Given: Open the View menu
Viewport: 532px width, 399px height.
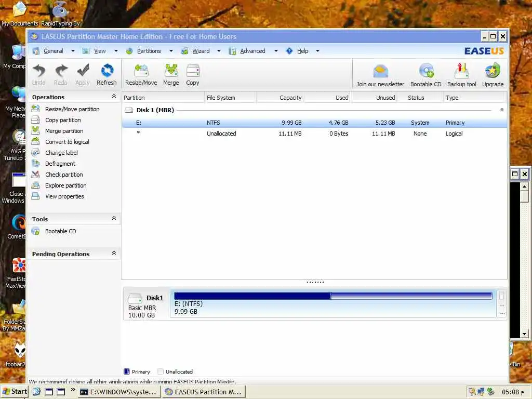Looking at the screenshot, I should pos(100,51).
